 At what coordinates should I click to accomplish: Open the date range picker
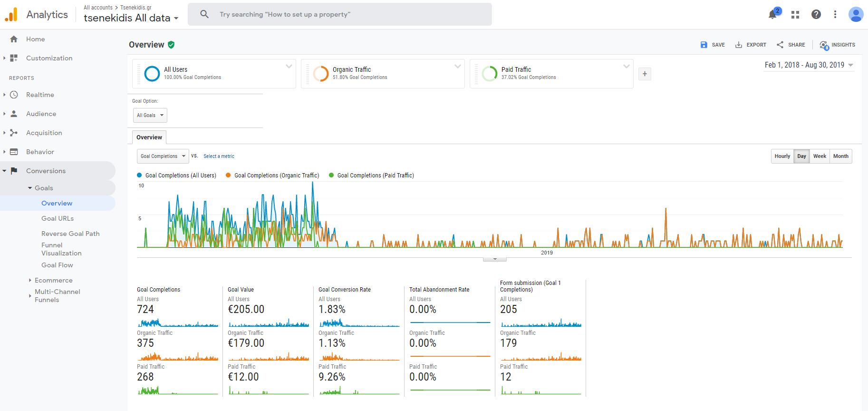(x=809, y=65)
